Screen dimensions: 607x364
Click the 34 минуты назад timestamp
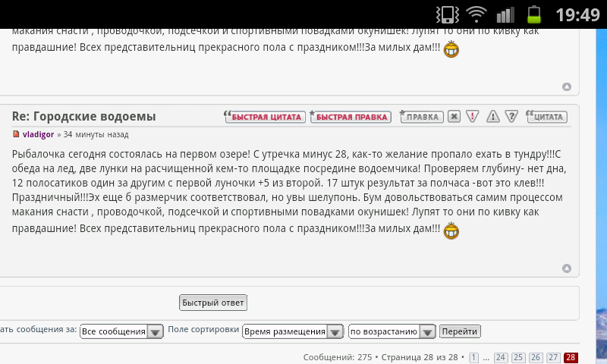96,135
